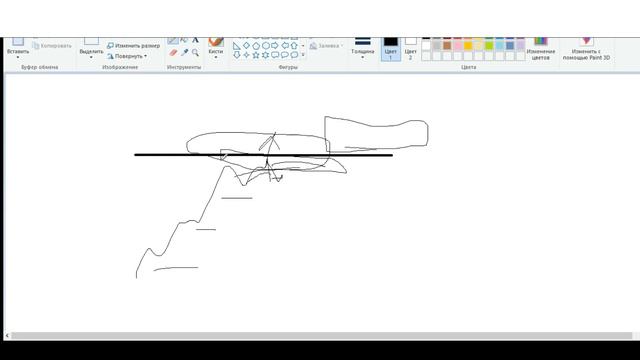
Task: Choose the five-point star shape
Action: (x=256, y=55)
